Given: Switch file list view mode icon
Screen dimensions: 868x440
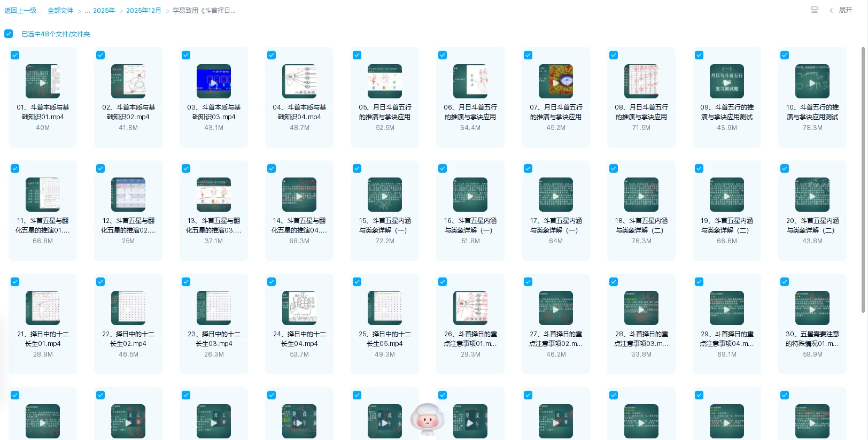Looking at the screenshot, I should tap(814, 10).
